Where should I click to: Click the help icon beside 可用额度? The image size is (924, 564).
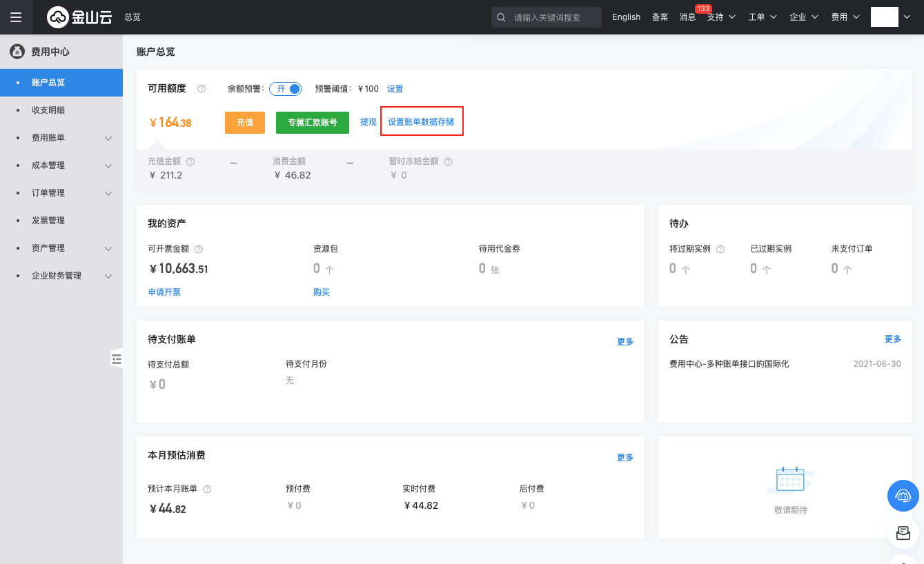201,89
